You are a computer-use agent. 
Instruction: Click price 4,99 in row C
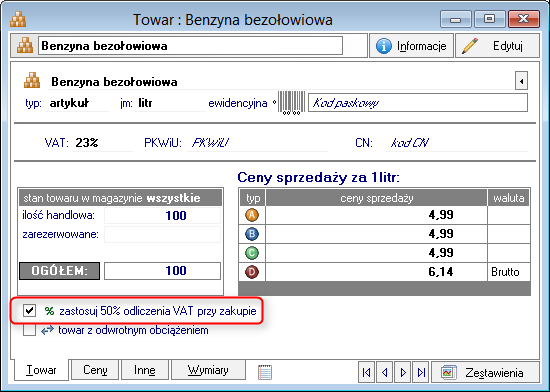pos(376,253)
